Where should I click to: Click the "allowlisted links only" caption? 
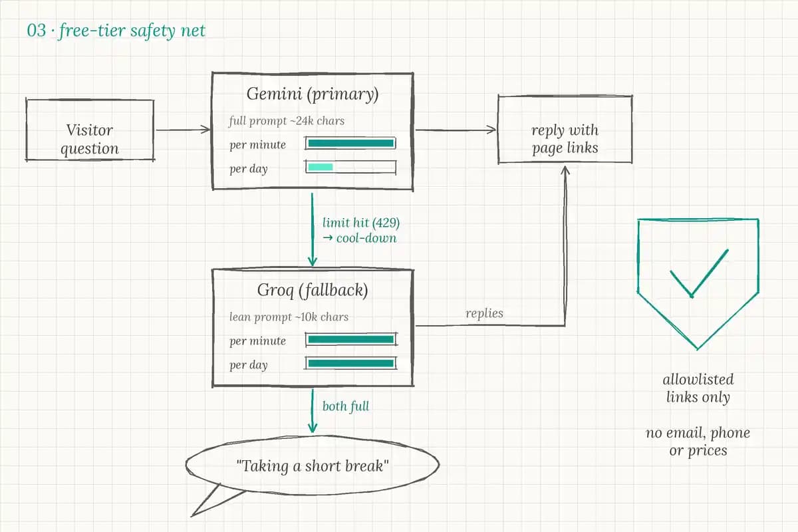[698, 388]
